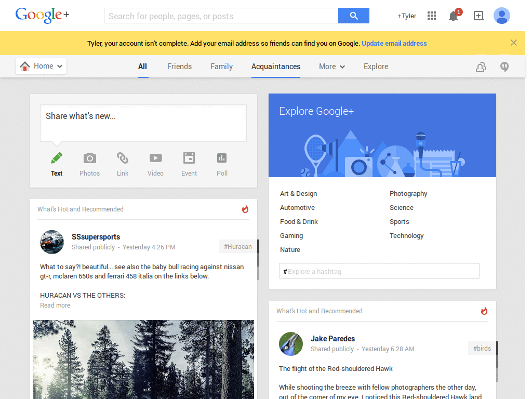The height and width of the screenshot is (399, 532).
Task: Choose the Poll chart option
Action: (222, 165)
